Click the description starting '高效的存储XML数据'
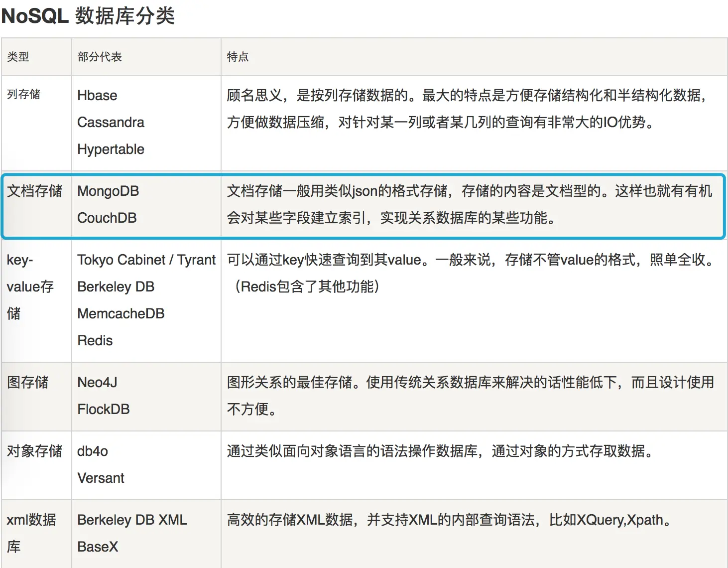This screenshot has height=568, width=728. (449, 520)
